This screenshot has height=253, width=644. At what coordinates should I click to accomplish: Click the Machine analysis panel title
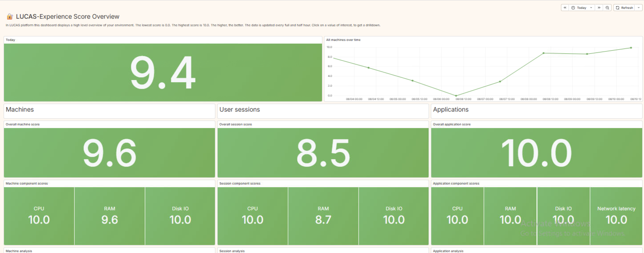(19, 251)
